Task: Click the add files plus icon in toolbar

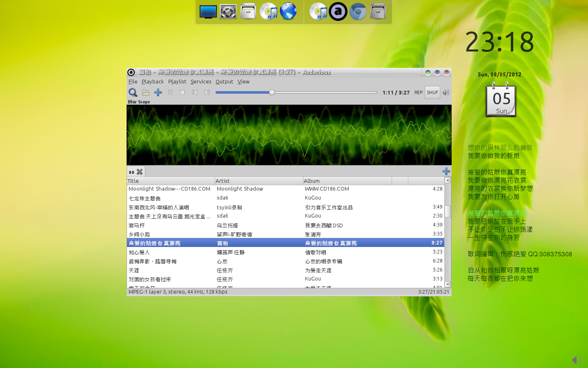Action: (158, 92)
